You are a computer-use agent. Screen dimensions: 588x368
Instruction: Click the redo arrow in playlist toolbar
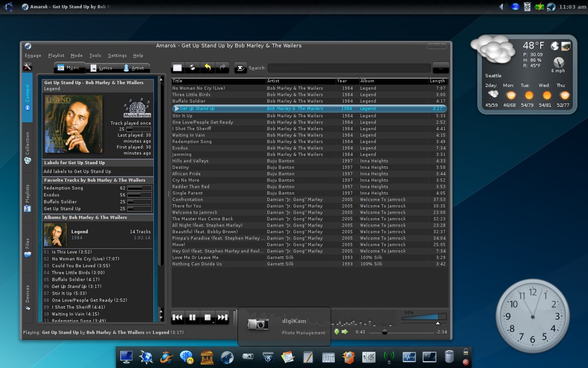coord(223,68)
